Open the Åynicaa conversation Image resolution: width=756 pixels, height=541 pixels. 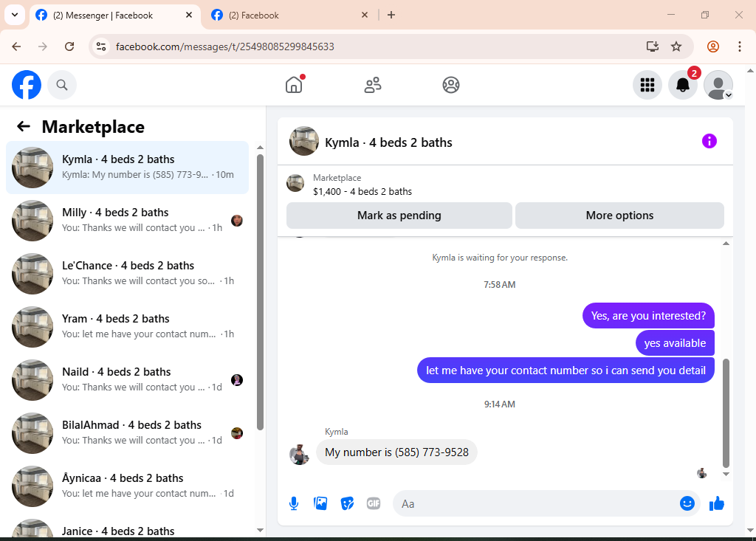click(127, 486)
